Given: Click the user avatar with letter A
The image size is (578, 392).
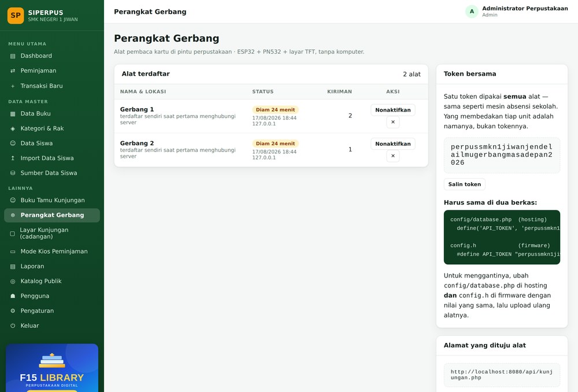Looking at the screenshot, I should pos(472,12).
